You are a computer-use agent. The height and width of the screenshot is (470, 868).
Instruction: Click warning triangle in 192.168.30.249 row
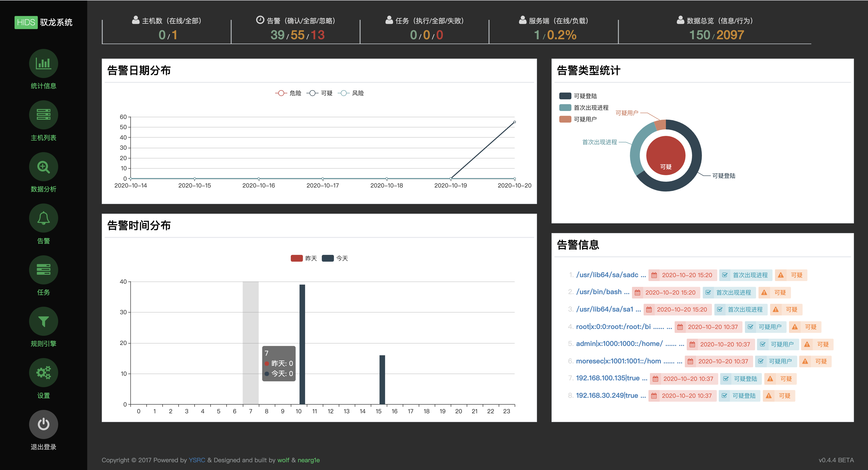(769, 396)
